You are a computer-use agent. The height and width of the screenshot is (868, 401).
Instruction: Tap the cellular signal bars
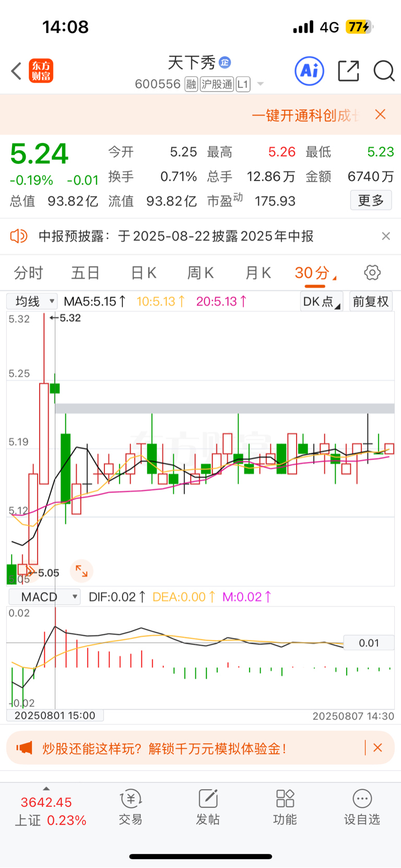[303, 27]
